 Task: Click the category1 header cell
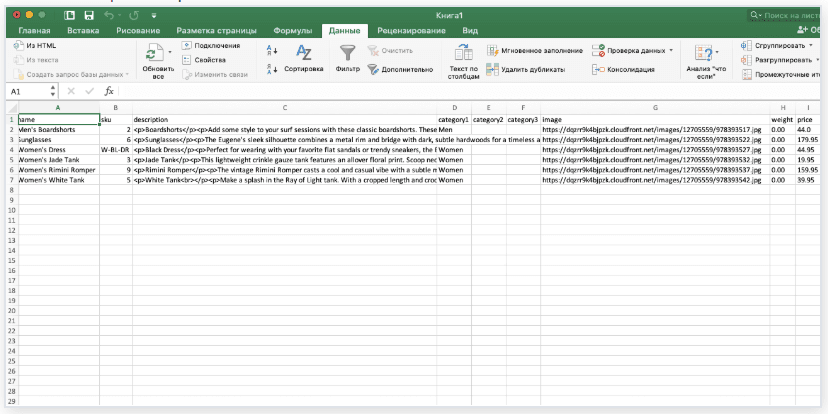click(x=454, y=119)
